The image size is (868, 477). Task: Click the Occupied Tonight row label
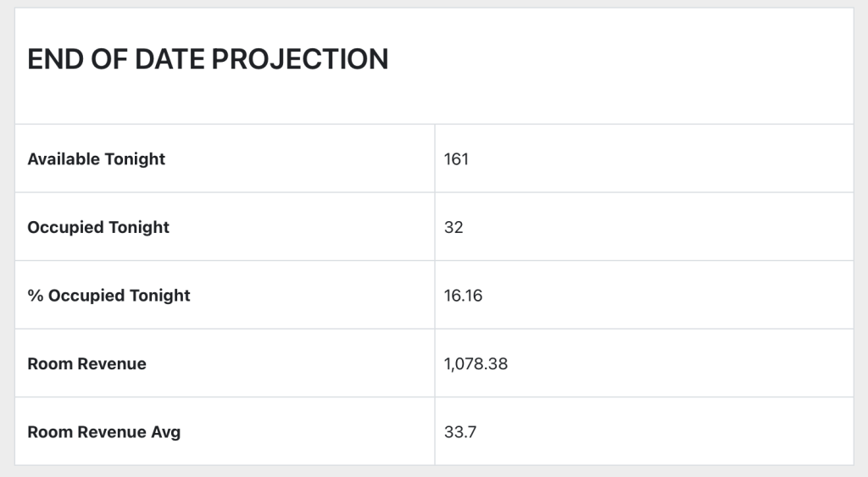pos(98,227)
